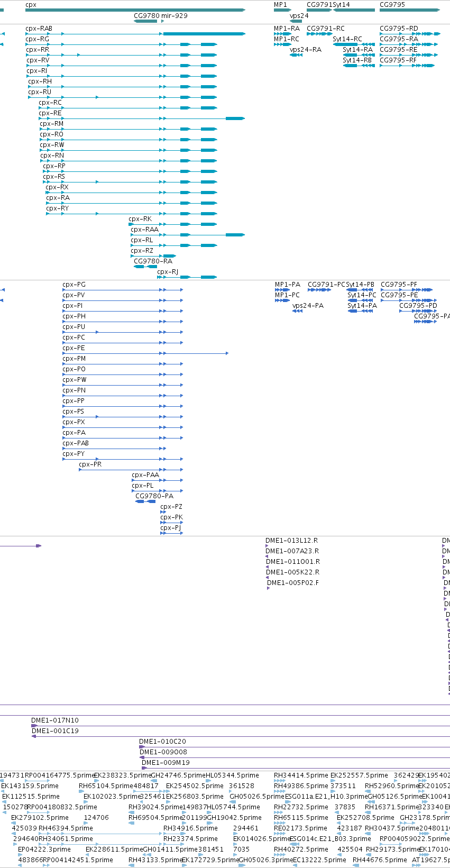
Task: Click the Syt14 gene span bar
Action: point(354,10)
